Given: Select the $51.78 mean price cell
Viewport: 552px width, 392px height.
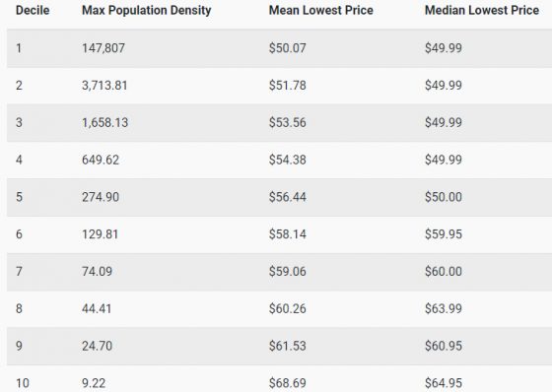Looking at the screenshot, I should (288, 85).
